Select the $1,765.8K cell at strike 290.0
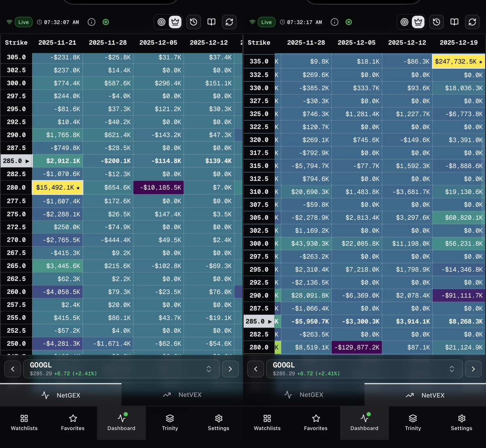This screenshot has width=486, height=448. [x=58, y=135]
